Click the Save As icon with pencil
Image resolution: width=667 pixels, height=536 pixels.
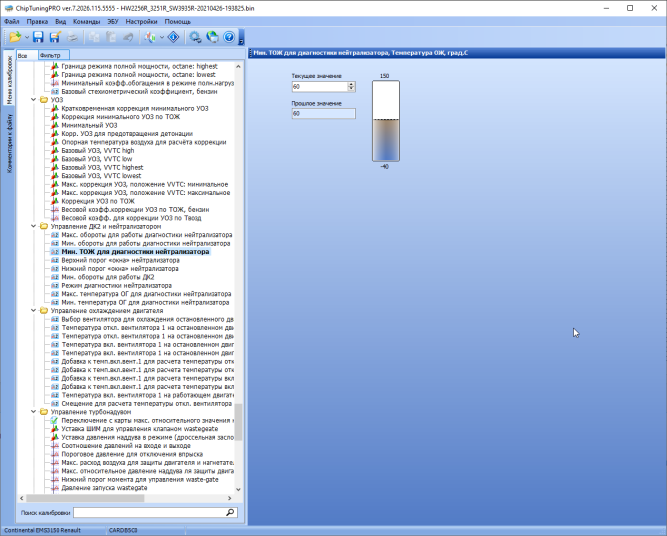point(55,37)
